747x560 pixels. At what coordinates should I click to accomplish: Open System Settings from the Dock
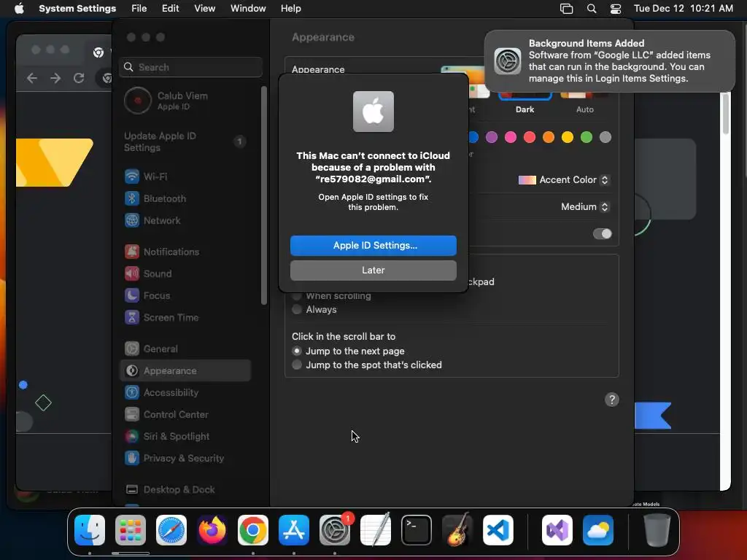coord(335,530)
